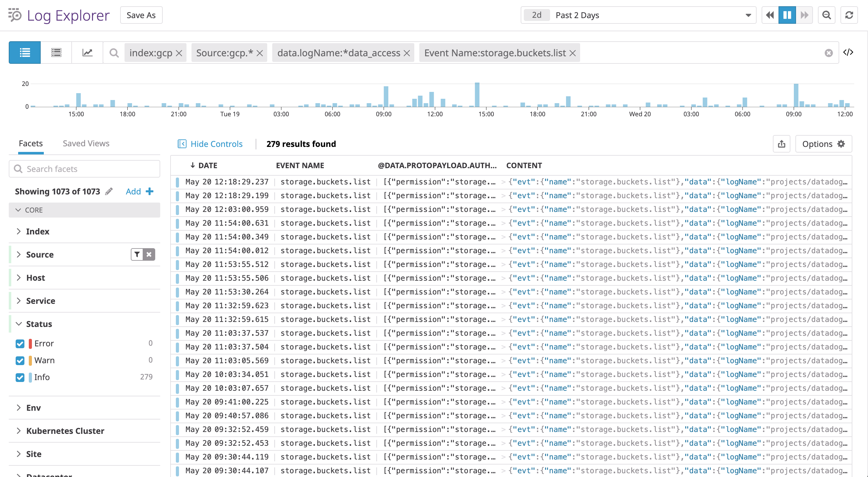
Task: Click inside the Search facets field
Action: tap(84, 169)
